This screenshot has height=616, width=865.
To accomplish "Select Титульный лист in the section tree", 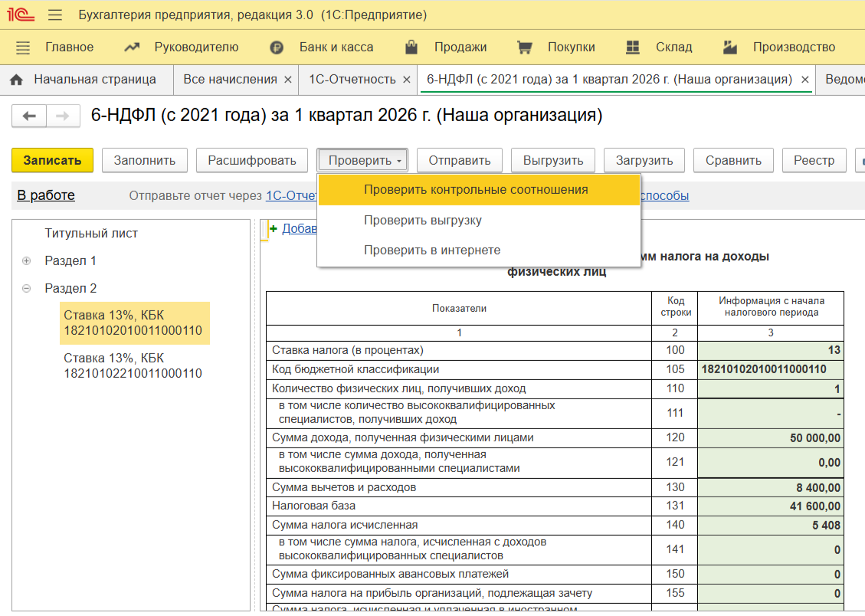I will [91, 234].
